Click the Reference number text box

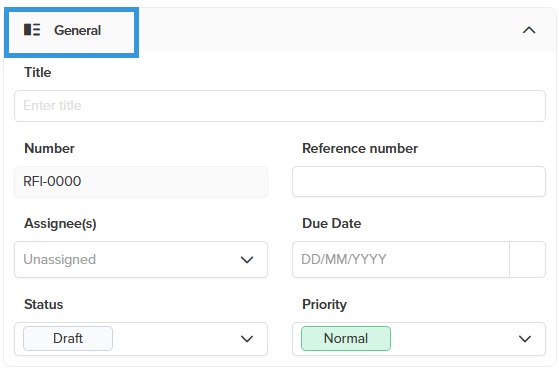coord(419,181)
